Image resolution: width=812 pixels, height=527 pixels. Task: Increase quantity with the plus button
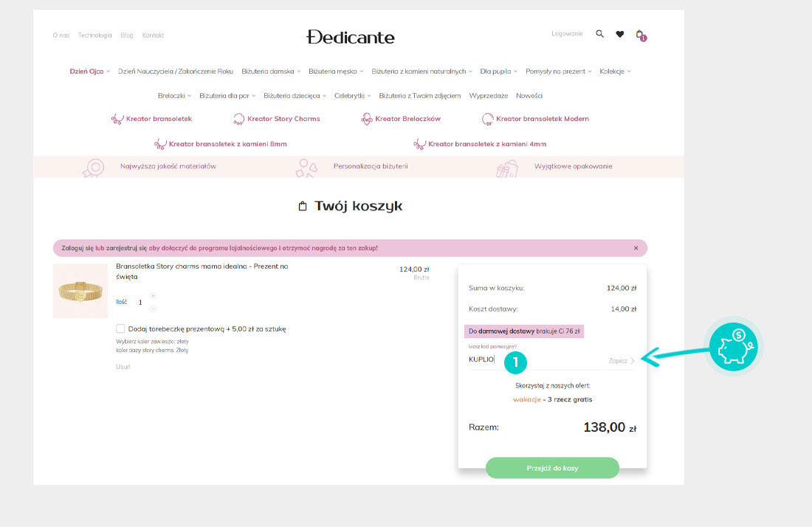click(x=153, y=295)
